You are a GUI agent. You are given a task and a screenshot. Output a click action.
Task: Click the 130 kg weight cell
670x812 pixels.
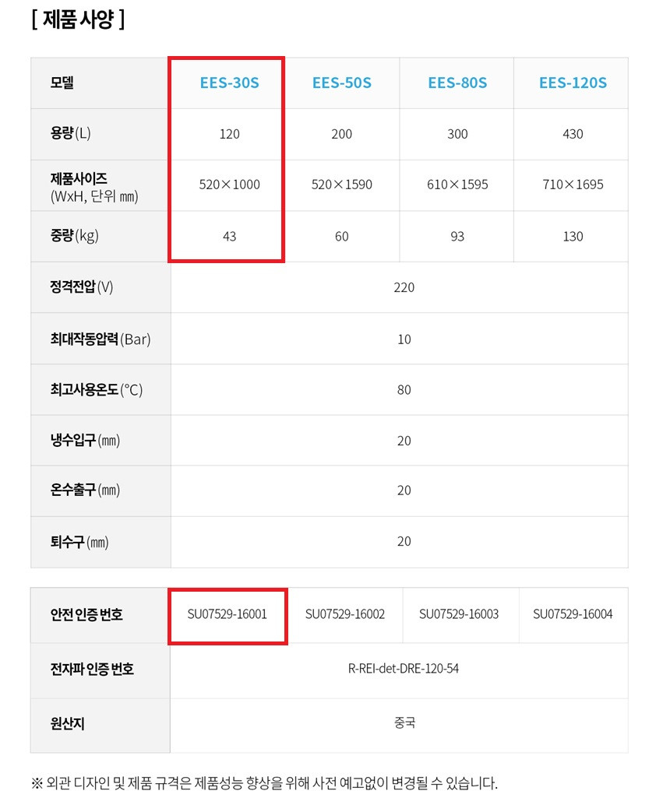click(x=573, y=236)
